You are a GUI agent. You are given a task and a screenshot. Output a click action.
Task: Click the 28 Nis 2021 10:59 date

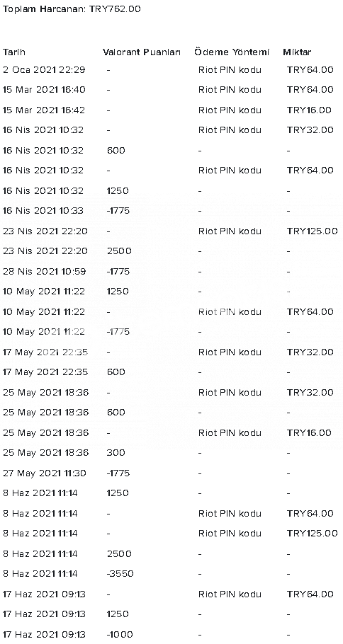pyautogui.click(x=45, y=272)
